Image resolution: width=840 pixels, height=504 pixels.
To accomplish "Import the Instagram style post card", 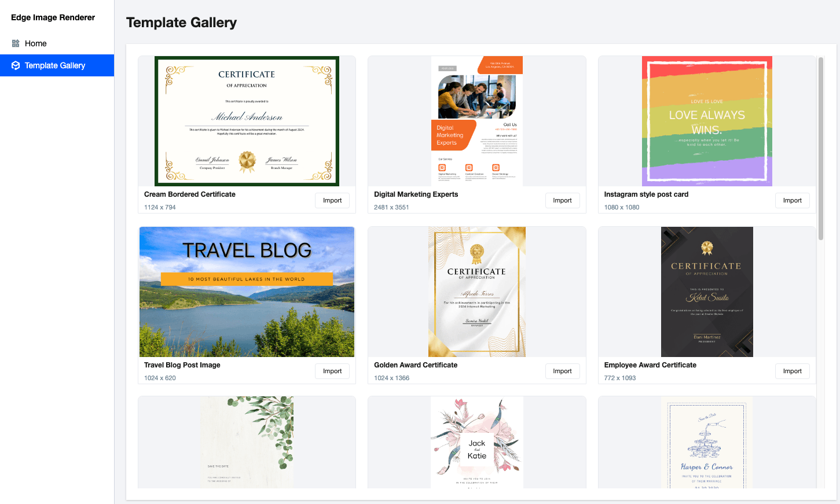I will point(792,200).
